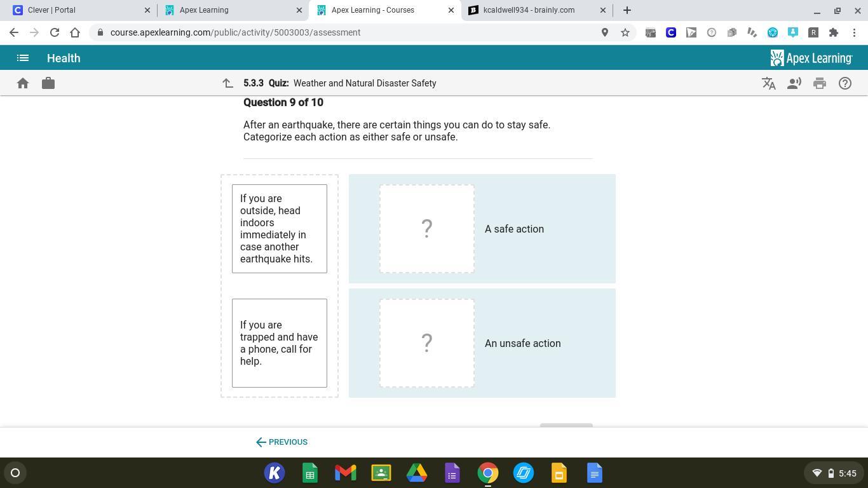Go back in browser history
The height and width of the screenshot is (488, 868).
pos(14,32)
